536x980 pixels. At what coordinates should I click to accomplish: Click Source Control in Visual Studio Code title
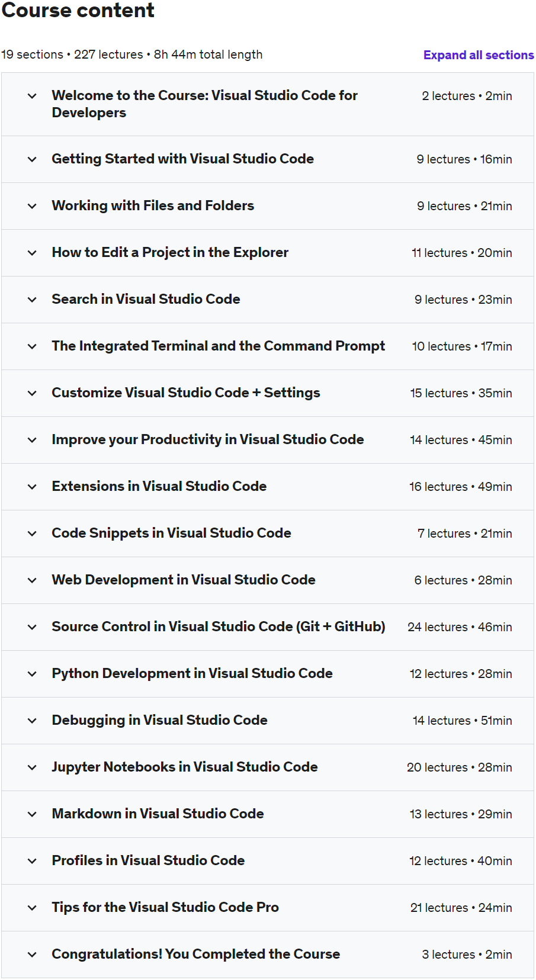219,626
